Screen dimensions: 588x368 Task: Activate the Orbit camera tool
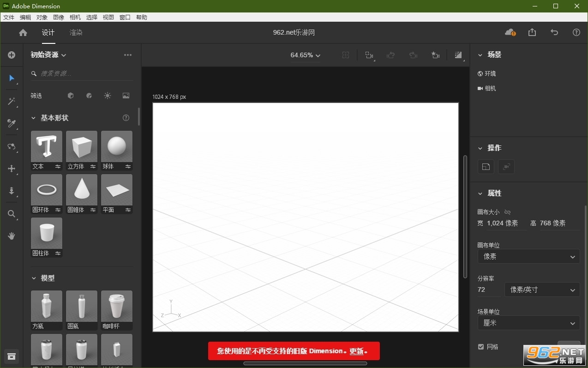[12, 146]
